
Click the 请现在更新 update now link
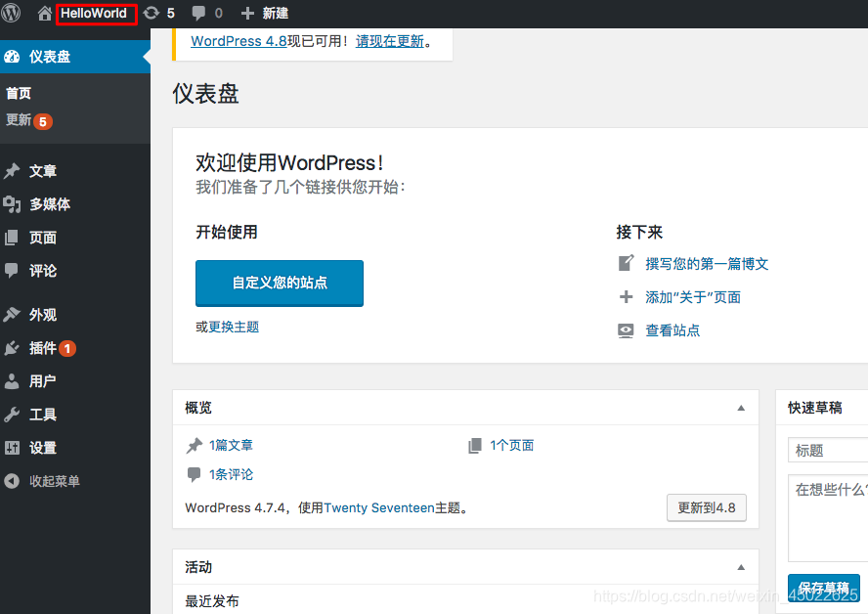tap(390, 41)
